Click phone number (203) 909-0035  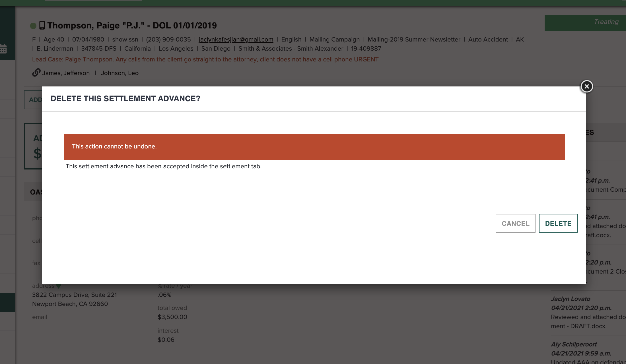click(168, 40)
